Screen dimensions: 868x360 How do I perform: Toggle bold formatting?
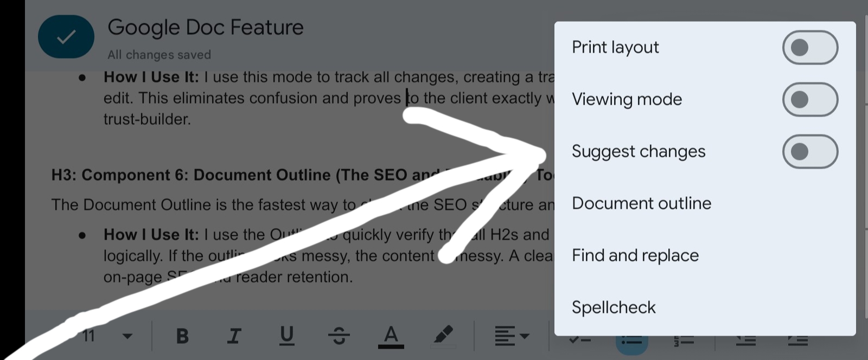click(182, 336)
